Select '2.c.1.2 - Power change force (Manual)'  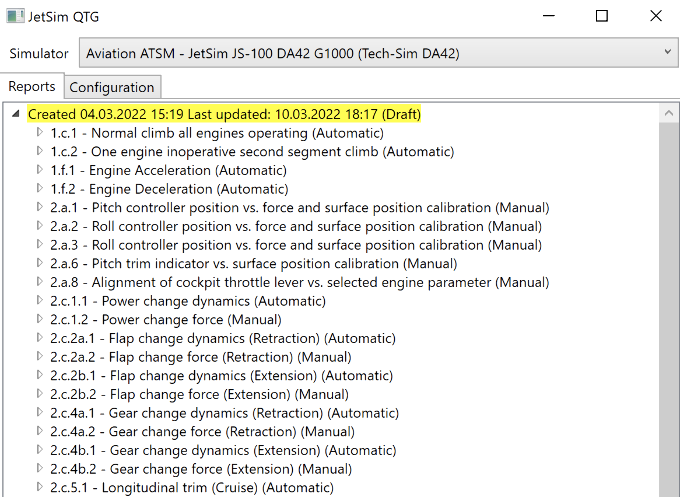click(166, 320)
